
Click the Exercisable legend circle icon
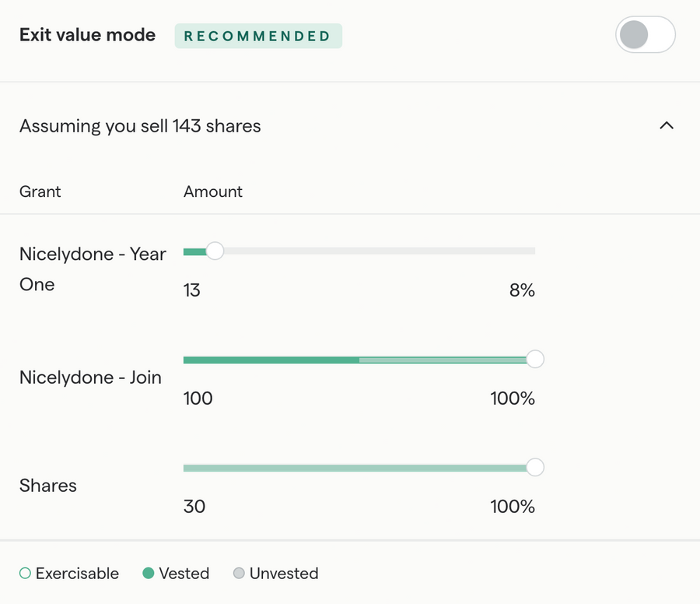click(x=25, y=574)
